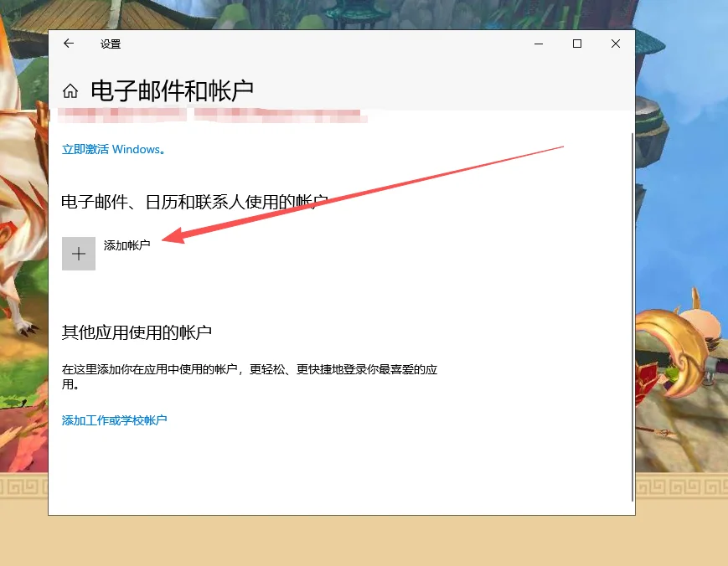This screenshot has width=728, height=566.
Task: Click the 电子邮件和帐户 page title
Action: [x=172, y=91]
